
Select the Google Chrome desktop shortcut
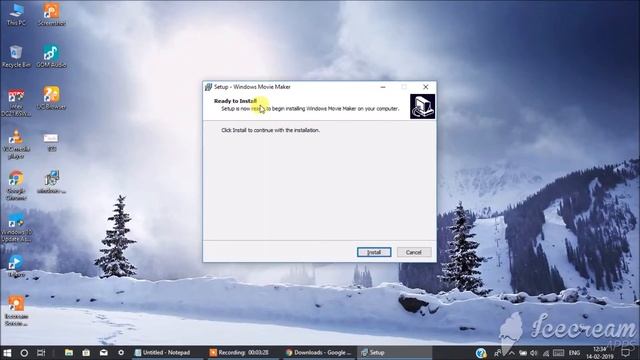(16, 185)
